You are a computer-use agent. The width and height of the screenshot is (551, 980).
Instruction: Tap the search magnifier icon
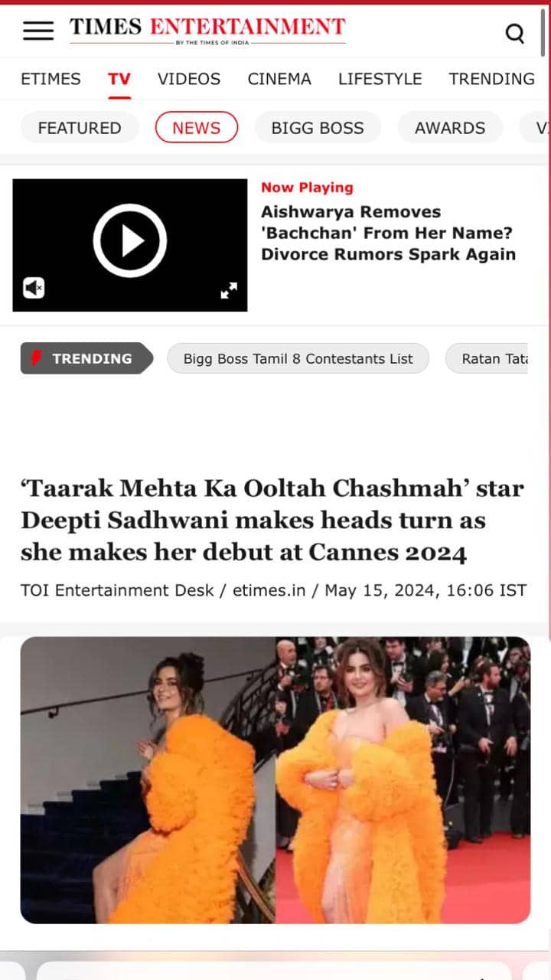click(x=515, y=33)
